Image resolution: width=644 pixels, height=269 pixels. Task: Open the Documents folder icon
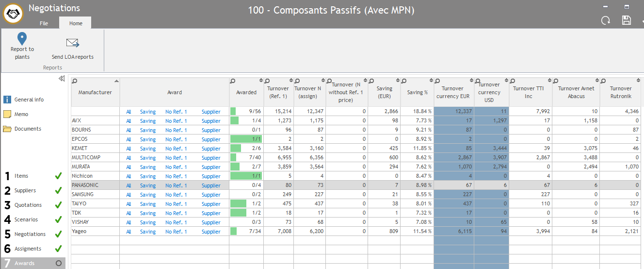click(7, 129)
